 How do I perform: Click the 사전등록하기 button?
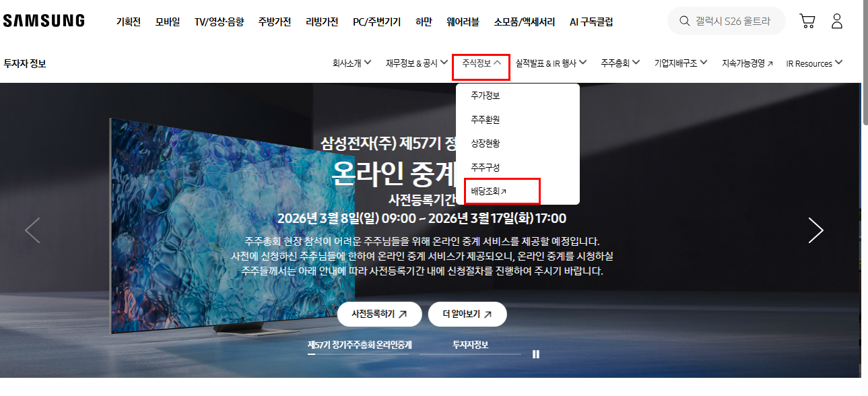379,314
